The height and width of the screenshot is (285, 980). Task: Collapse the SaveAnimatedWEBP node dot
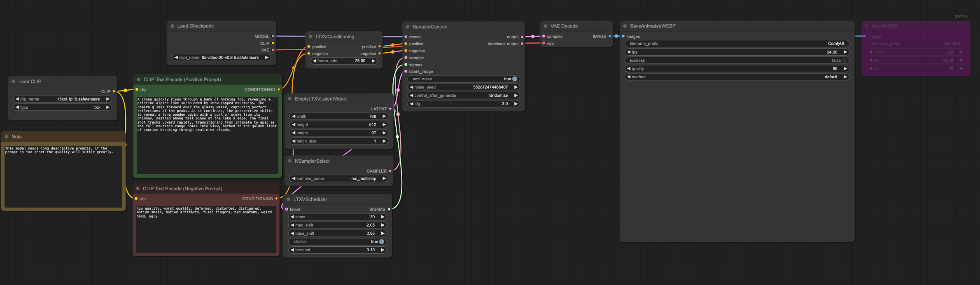pyautogui.click(x=625, y=26)
